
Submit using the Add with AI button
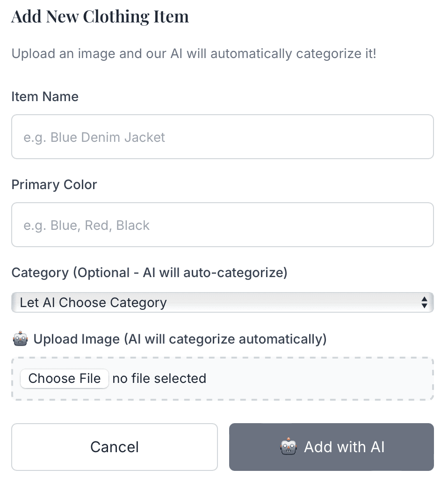[x=332, y=447]
